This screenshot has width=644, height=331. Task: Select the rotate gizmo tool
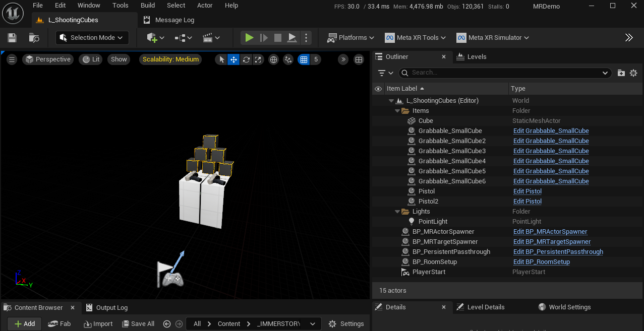tap(246, 59)
